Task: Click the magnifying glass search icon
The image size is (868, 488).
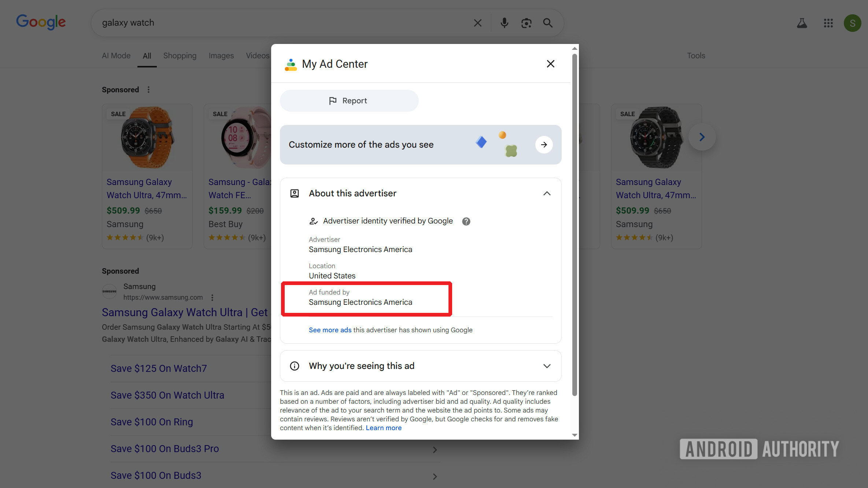Action: pyautogui.click(x=548, y=23)
